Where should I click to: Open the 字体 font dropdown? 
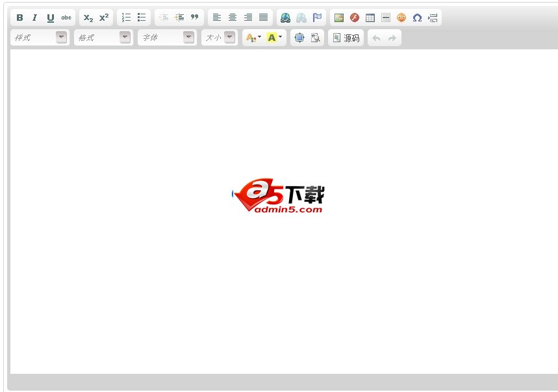(167, 38)
